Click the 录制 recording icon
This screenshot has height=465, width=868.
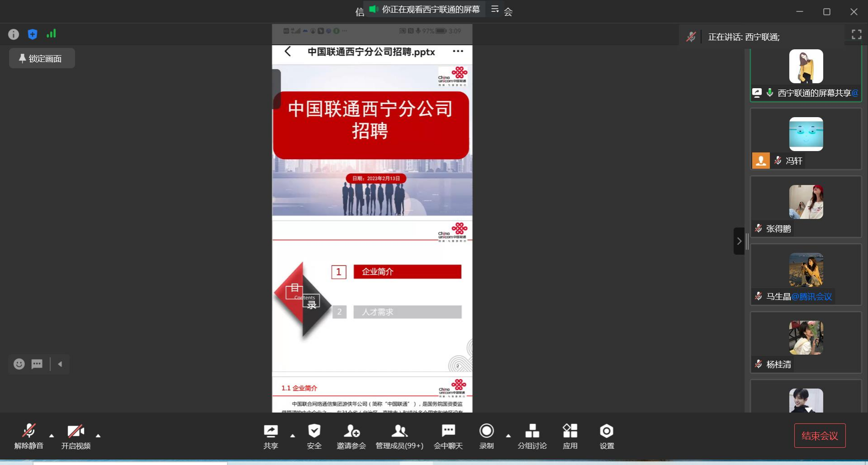click(x=486, y=430)
